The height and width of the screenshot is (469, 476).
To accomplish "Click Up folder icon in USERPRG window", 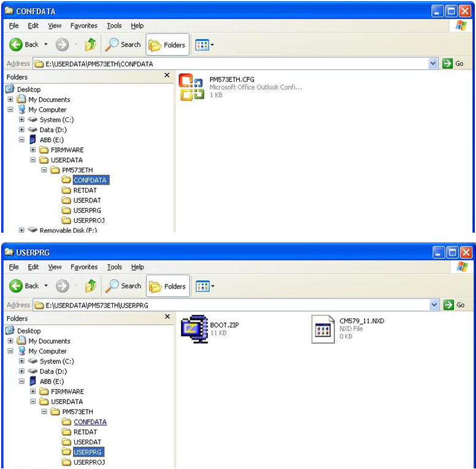I will pyautogui.click(x=90, y=285).
